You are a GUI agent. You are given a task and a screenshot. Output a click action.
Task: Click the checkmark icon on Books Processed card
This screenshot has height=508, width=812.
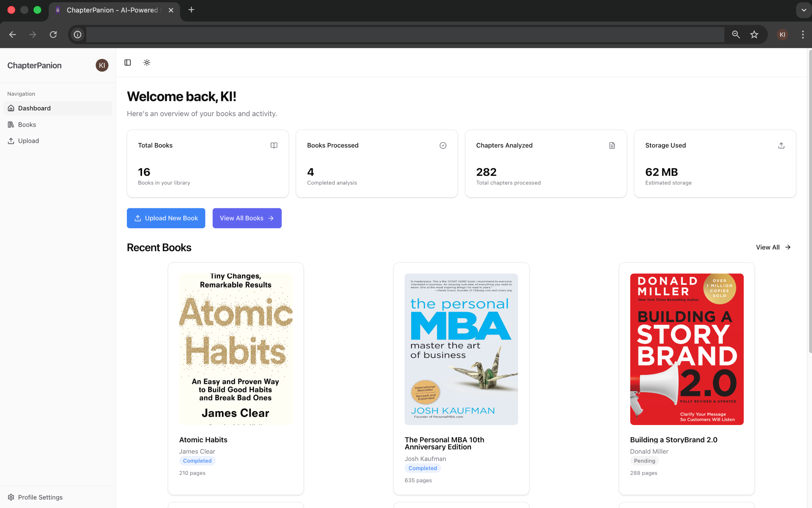point(443,145)
